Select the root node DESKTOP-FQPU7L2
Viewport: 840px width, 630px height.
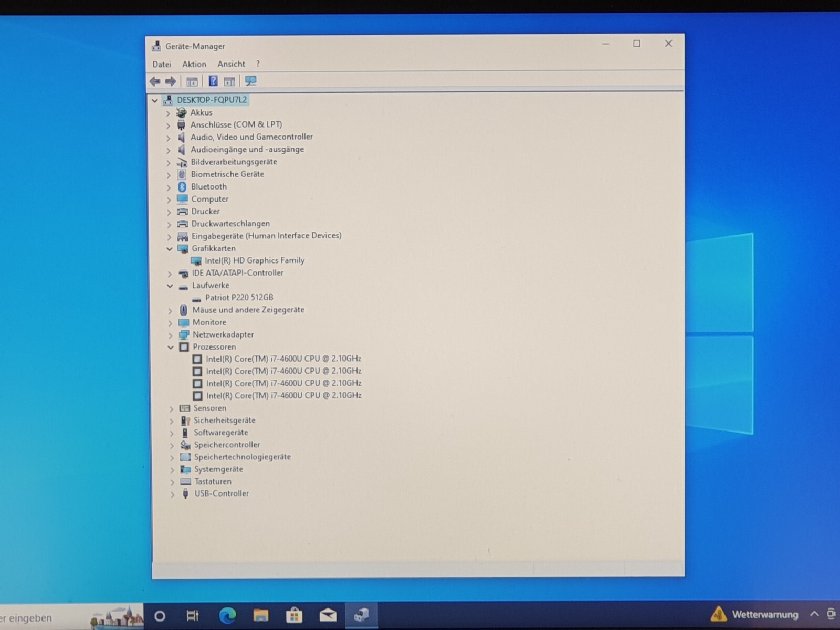click(x=212, y=100)
